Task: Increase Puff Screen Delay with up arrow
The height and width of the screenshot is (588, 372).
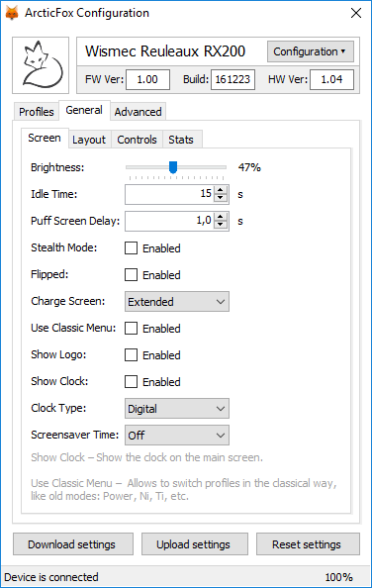Action: 221,217
